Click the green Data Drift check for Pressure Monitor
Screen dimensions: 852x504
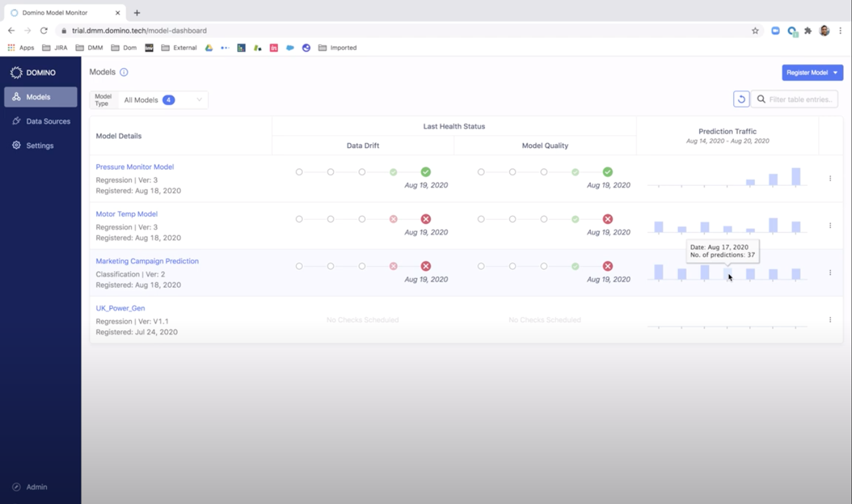(426, 172)
